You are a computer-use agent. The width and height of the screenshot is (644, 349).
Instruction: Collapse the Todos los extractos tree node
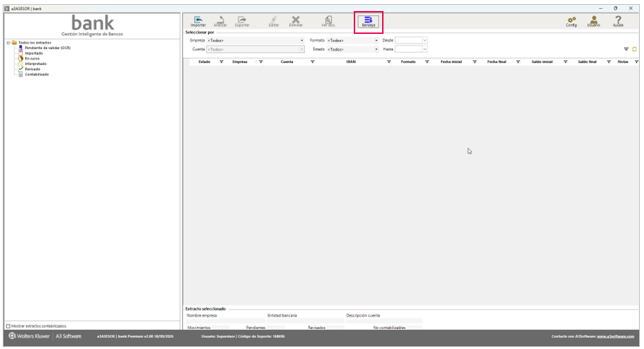click(x=8, y=43)
